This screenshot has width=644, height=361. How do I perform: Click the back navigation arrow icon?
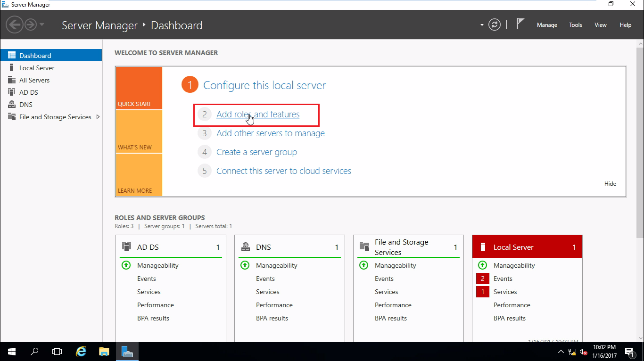(x=15, y=25)
